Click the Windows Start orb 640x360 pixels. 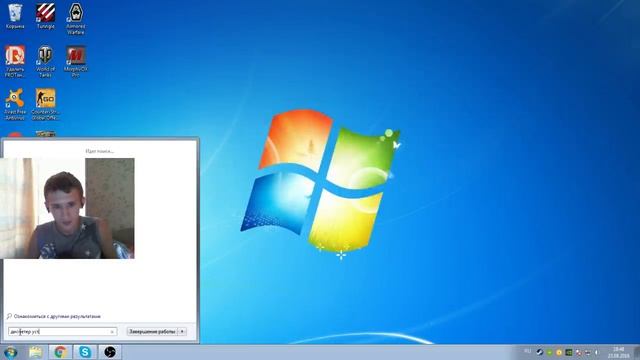10,352
